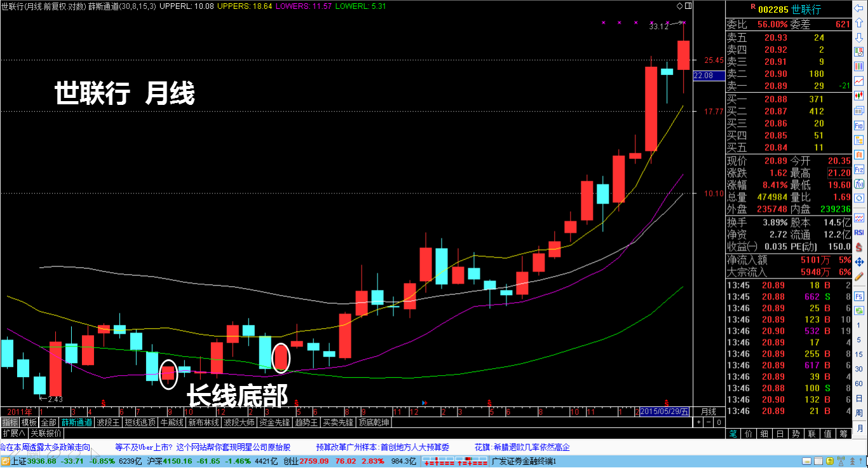Image resolution: width=868 pixels, height=468 pixels.
Task: Open news link 预算改革广州样本
Action: [383, 448]
